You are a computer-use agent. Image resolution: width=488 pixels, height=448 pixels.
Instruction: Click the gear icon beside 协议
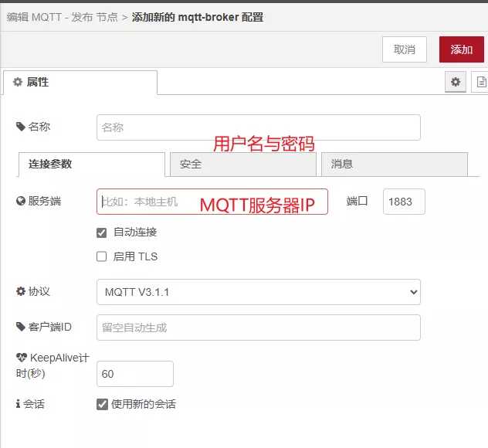pos(21,291)
